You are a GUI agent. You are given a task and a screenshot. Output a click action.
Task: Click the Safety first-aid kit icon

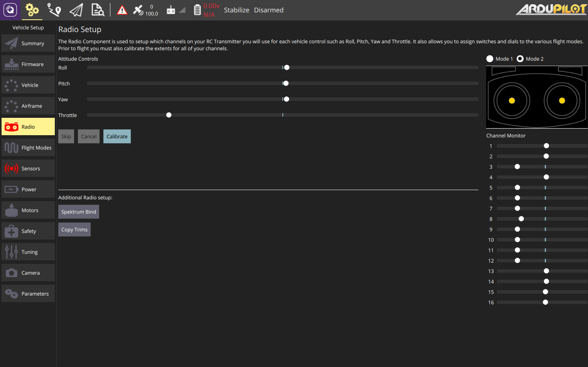[x=12, y=231]
